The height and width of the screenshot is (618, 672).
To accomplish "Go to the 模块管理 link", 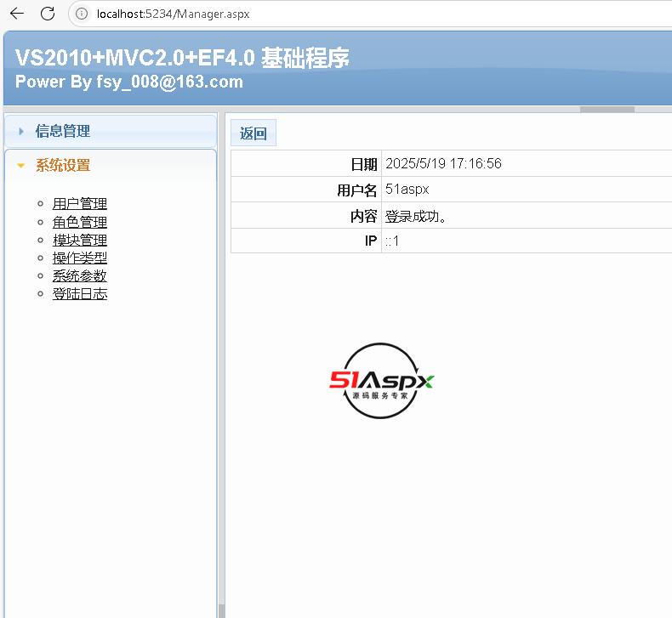I will (x=80, y=240).
